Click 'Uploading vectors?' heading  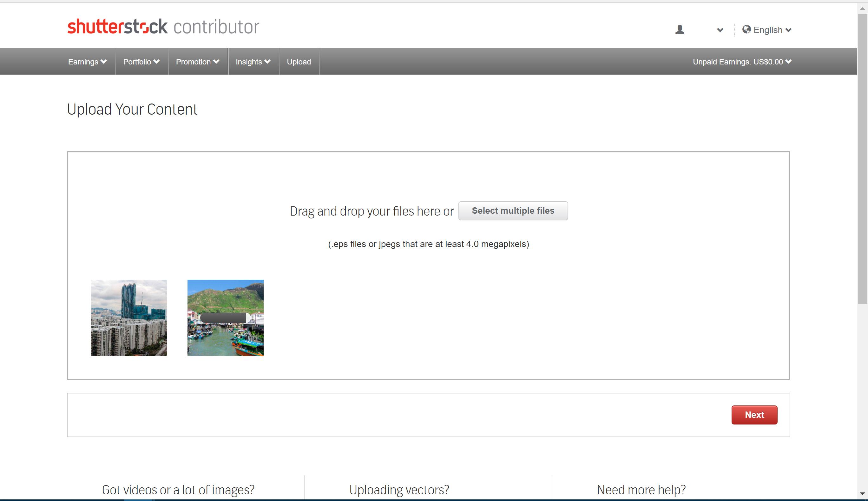point(399,490)
